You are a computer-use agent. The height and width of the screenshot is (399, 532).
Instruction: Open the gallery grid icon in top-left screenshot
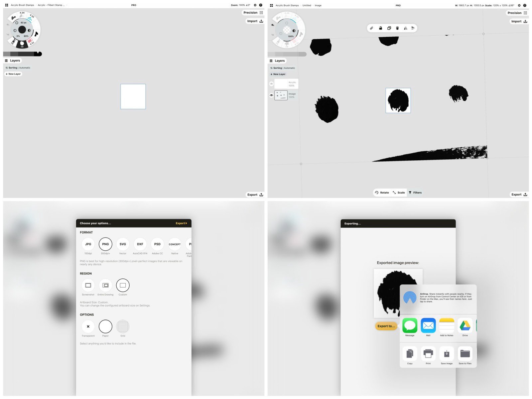click(x=7, y=5)
